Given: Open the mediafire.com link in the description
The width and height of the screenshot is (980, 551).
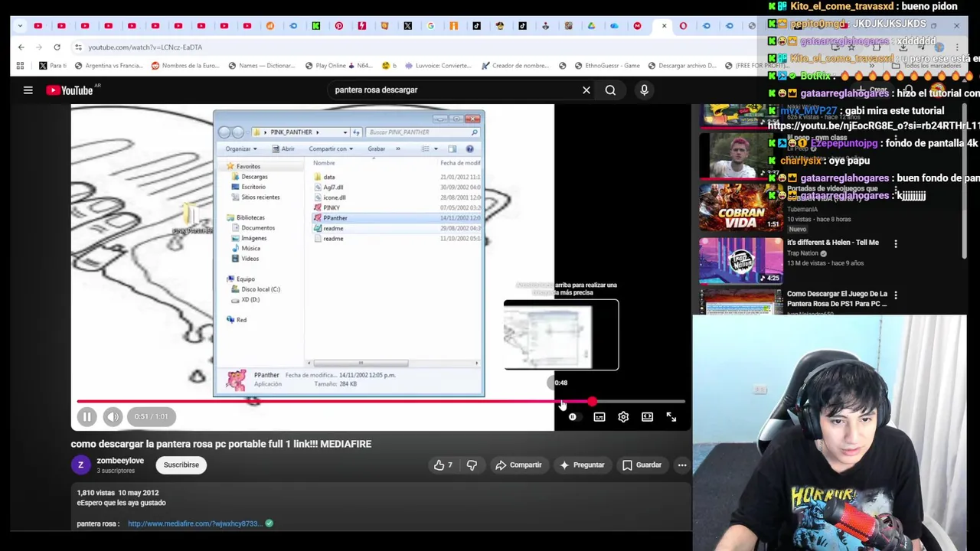Looking at the screenshot, I should point(195,524).
